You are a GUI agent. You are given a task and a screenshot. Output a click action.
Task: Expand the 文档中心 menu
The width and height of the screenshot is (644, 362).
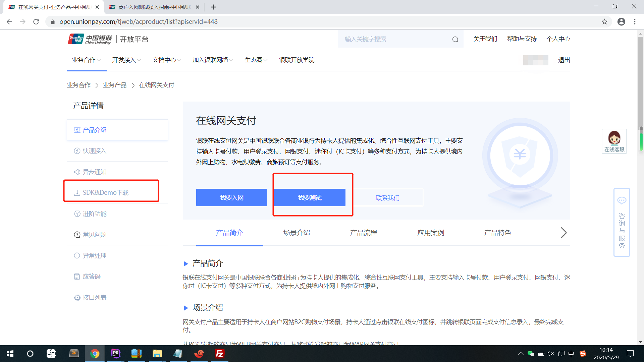point(164,60)
